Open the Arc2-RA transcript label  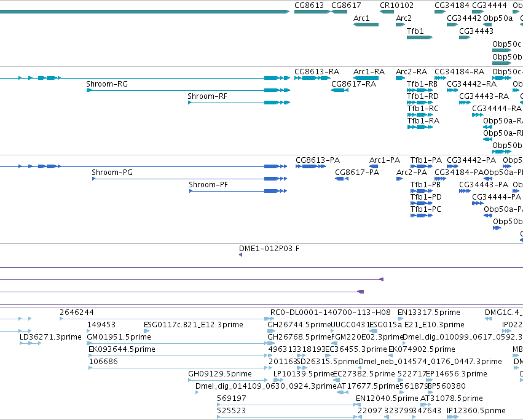[411, 72]
